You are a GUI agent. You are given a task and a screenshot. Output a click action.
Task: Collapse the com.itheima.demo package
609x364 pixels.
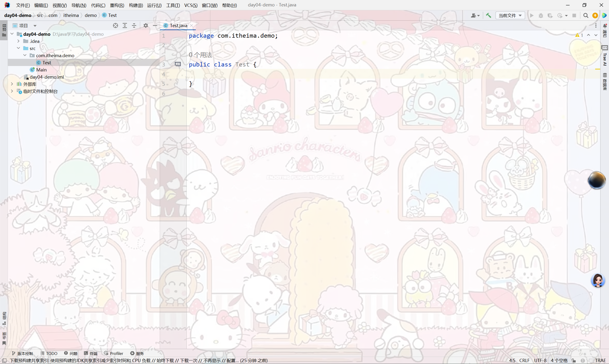coord(25,55)
